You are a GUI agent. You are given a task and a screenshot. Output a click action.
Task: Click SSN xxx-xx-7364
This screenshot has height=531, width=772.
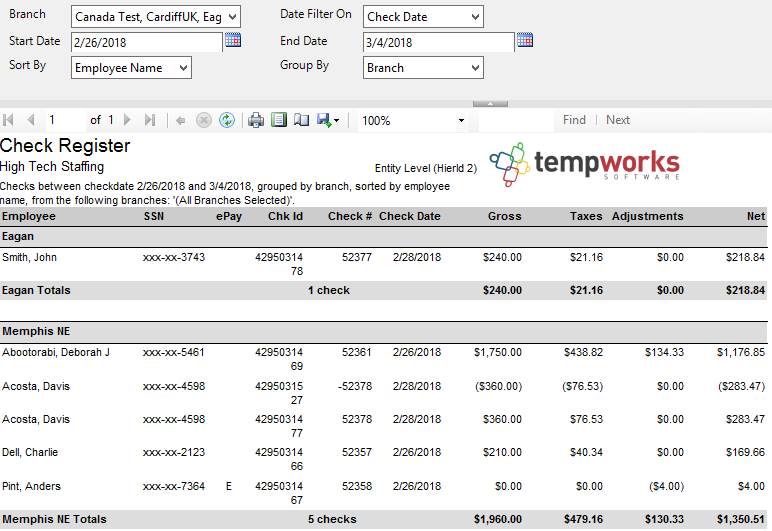pyautogui.click(x=174, y=486)
